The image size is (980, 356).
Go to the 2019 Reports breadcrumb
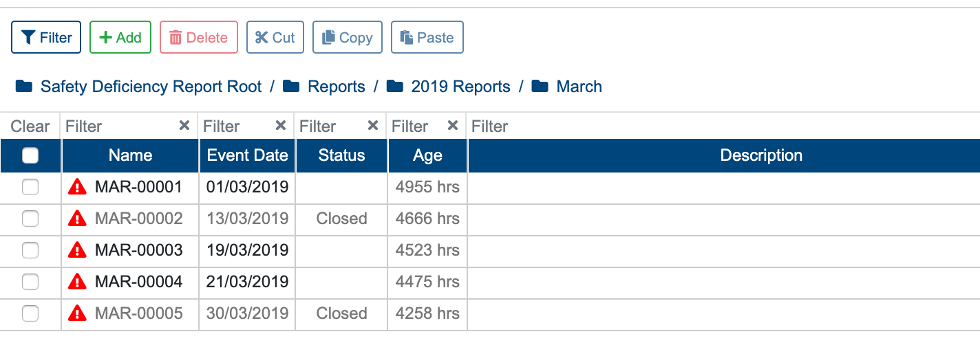pyautogui.click(x=461, y=87)
